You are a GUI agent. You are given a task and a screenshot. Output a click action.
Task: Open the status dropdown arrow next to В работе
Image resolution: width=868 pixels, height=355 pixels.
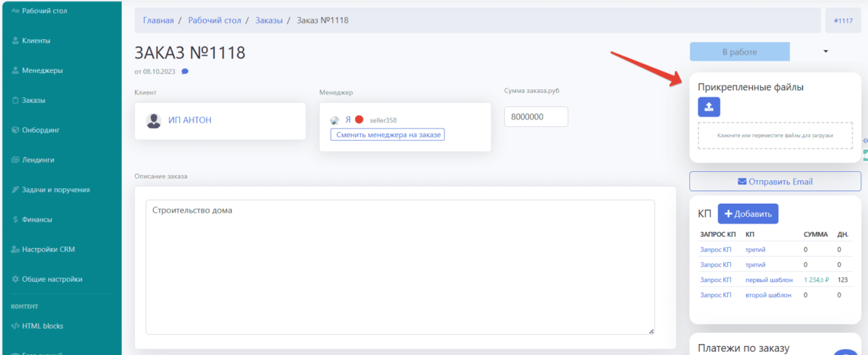pos(825,52)
